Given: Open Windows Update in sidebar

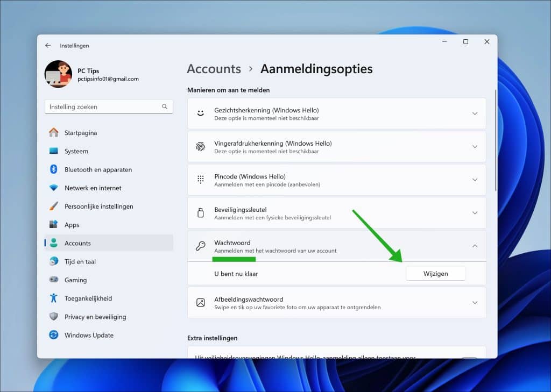Looking at the screenshot, I should [x=109, y=335].
